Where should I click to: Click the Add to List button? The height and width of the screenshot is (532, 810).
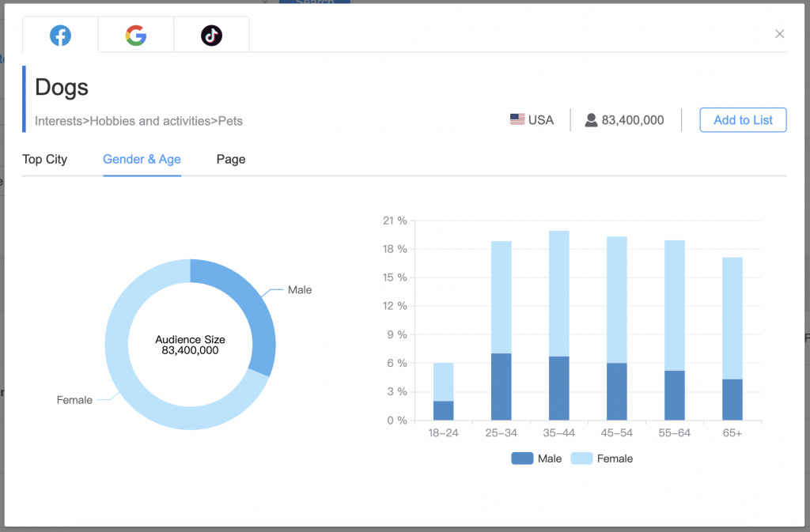point(743,119)
